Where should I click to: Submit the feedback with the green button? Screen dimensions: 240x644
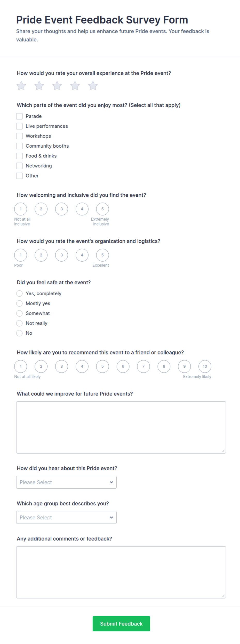[x=121, y=624]
